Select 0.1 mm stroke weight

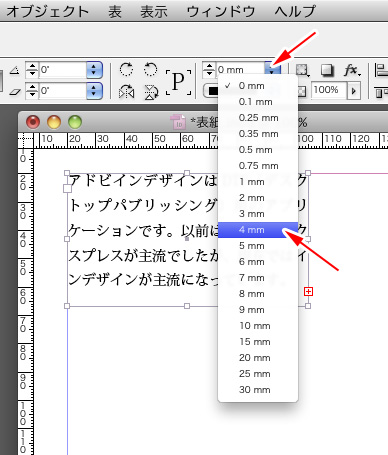click(x=258, y=102)
